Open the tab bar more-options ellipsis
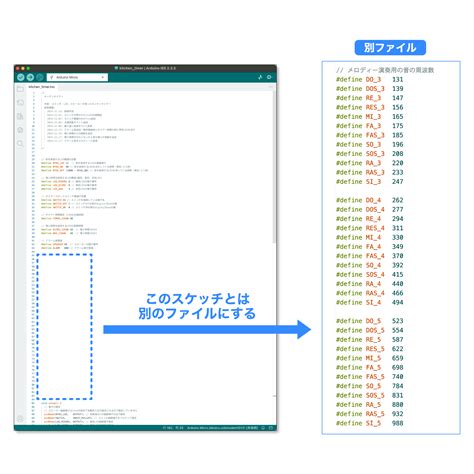The height and width of the screenshot is (474, 474). 271,87
